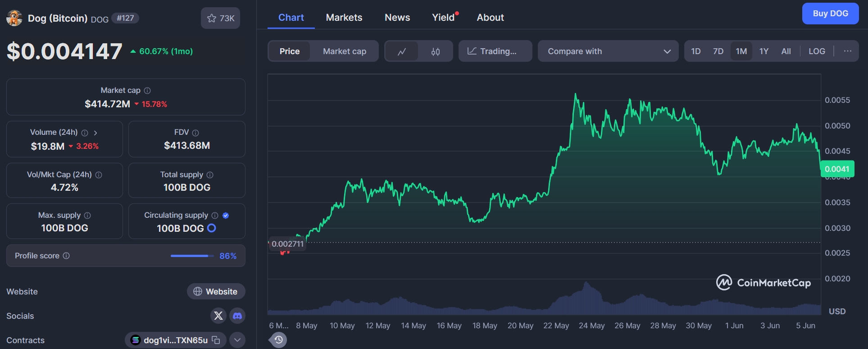Click the chart history clock icon
The width and height of the screenshot is (868, 349).
pyautogui.click(x=278, y=340)
